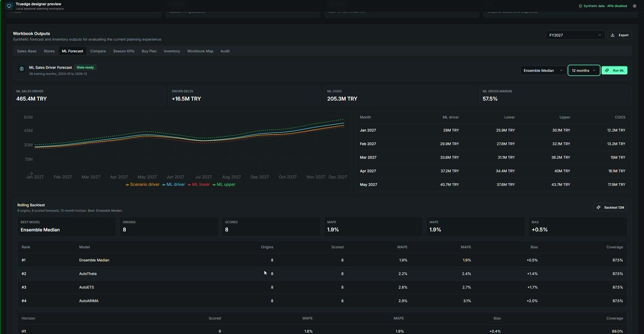Click the Run ML button

[x=614, y=70]
